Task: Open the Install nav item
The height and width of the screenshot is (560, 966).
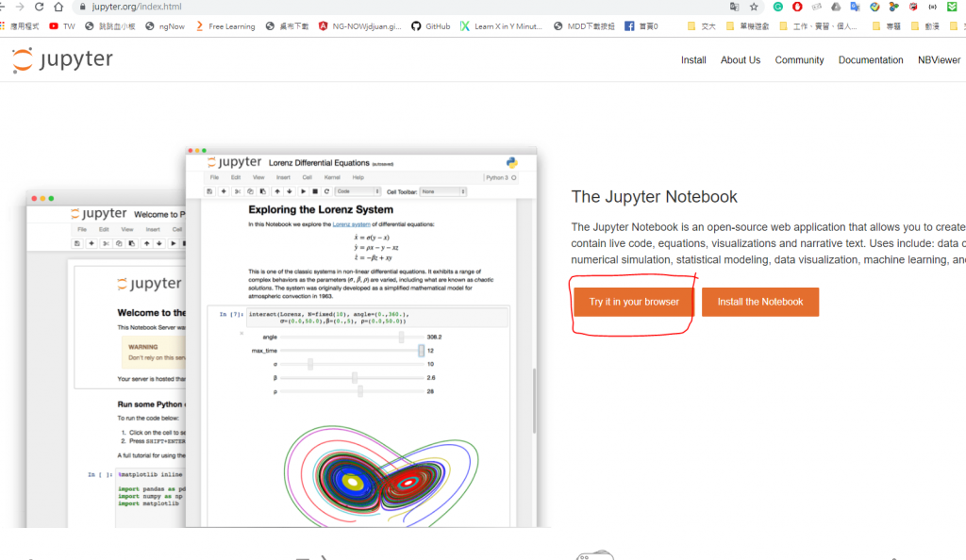Action: 693,59
